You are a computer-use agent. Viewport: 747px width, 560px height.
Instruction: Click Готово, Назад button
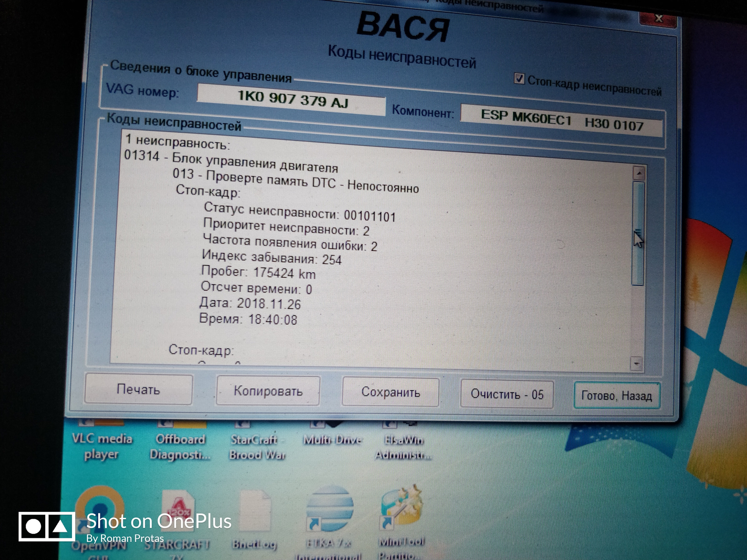[x=616, y=396]
